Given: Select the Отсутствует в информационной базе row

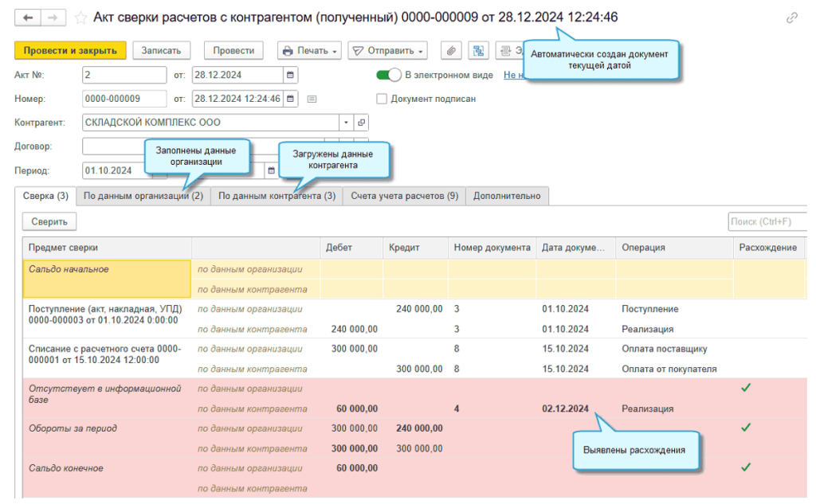Looking at the screenshot, I should [414, 398].
